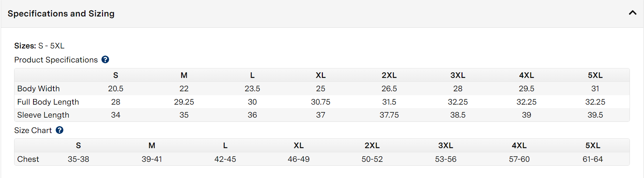
Task: Click the 35-38 chest measurement
Action: 78,159
